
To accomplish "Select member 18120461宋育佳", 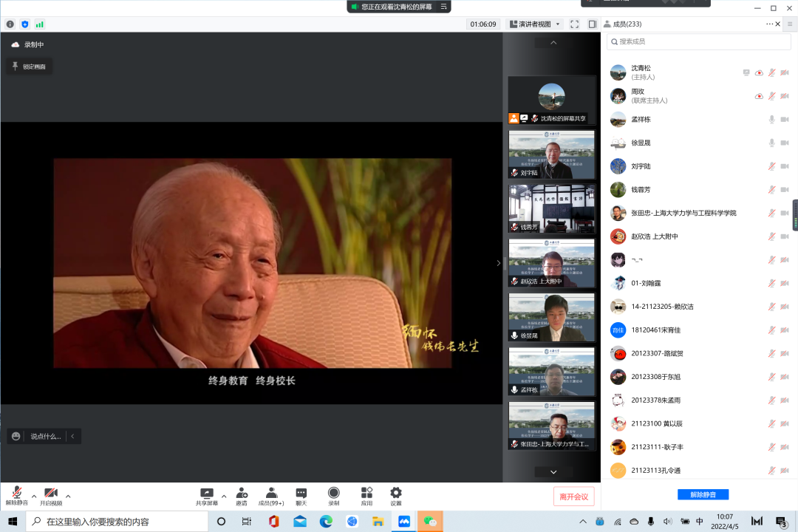I will click(699, 330).
